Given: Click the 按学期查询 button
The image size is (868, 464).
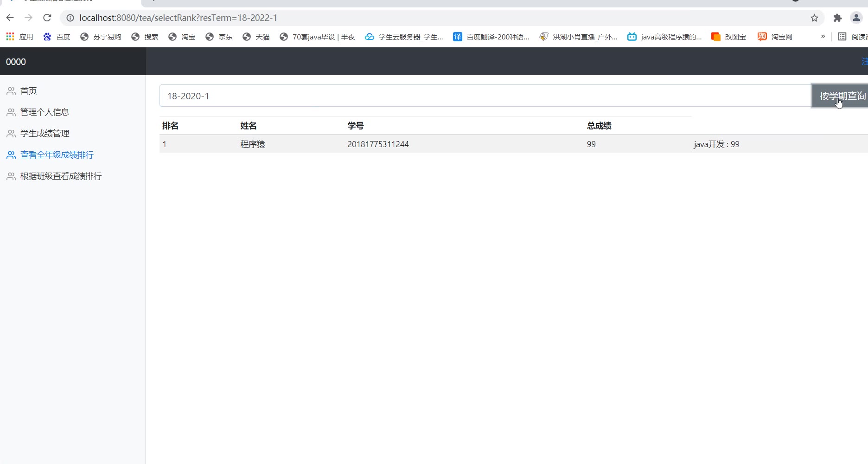Looking at the screenshot, I should (x=840, y=96).
